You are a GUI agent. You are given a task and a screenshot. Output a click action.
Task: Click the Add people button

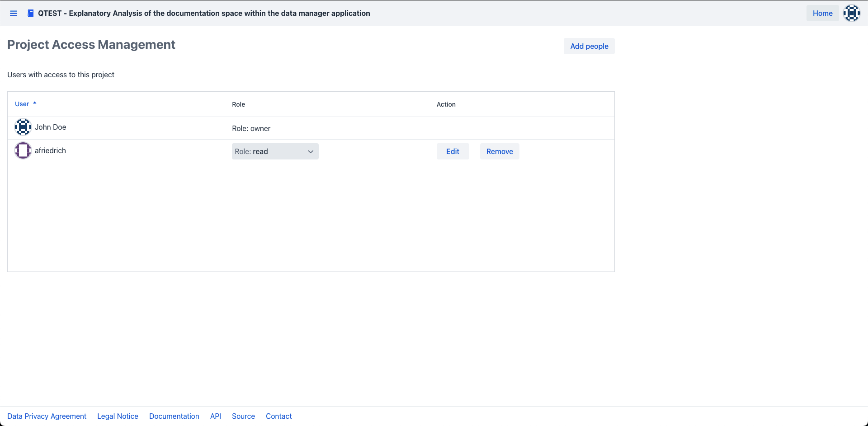589,46
